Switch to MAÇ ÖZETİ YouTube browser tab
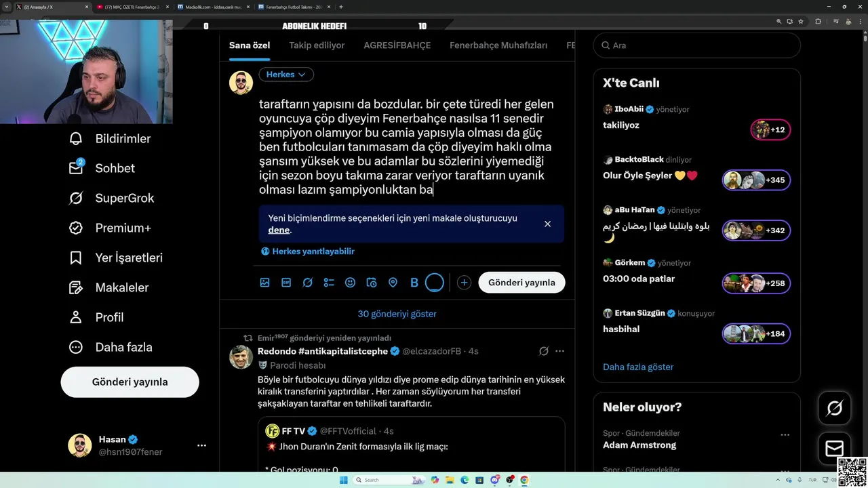Screen dimensions: 868x488 click(132, 7)
